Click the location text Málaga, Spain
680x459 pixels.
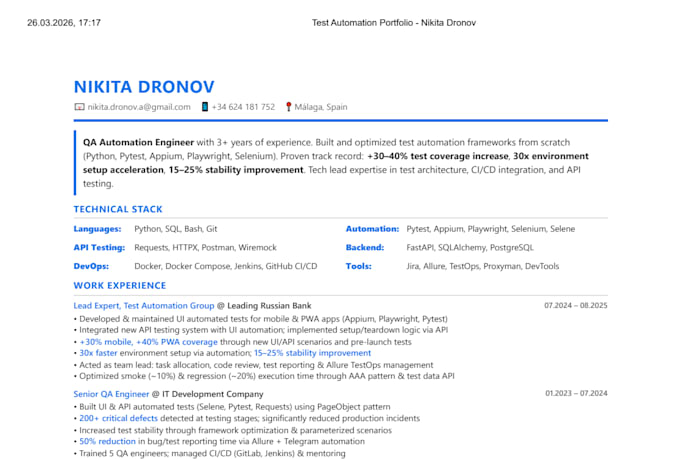click(x=321, y=107)
